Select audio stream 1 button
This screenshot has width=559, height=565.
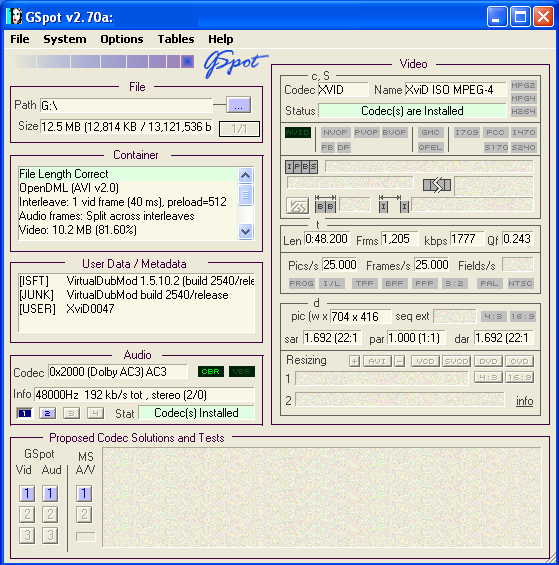coord(24,413)
